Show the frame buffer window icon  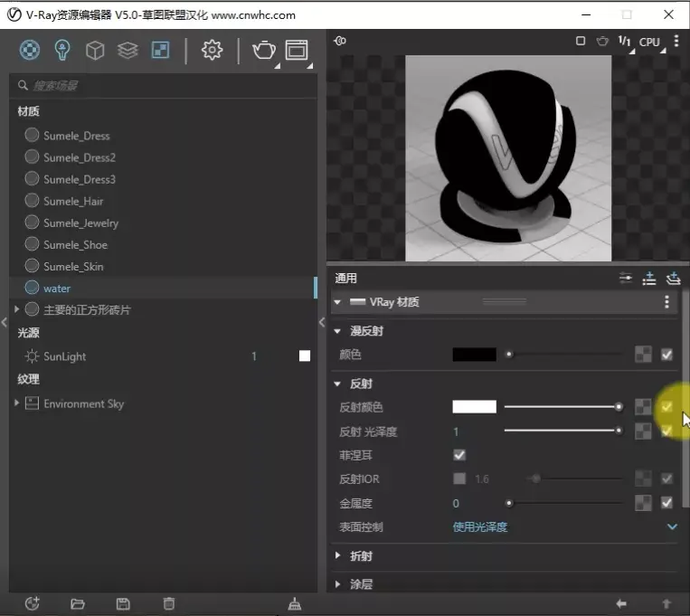(297, 50)
